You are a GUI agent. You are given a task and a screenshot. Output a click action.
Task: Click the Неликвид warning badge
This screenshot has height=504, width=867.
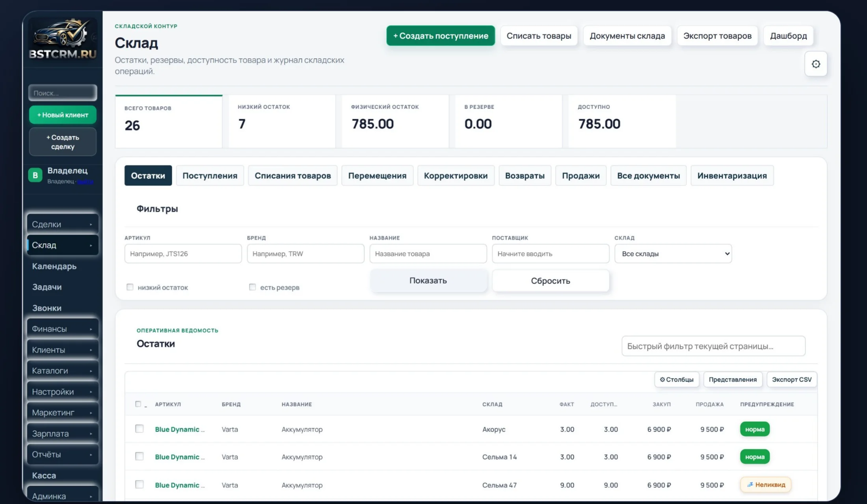(766, 485)
